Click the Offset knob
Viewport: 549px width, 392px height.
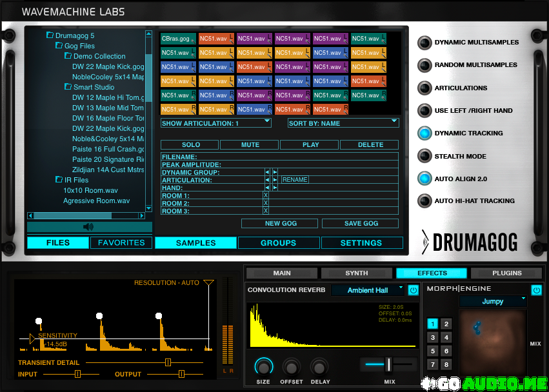292,367
